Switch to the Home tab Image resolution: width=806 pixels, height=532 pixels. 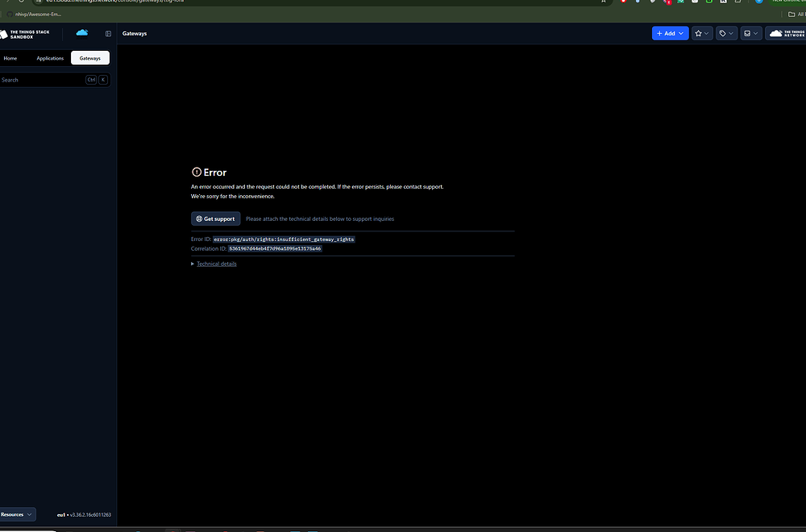click(x=10, y=58)
